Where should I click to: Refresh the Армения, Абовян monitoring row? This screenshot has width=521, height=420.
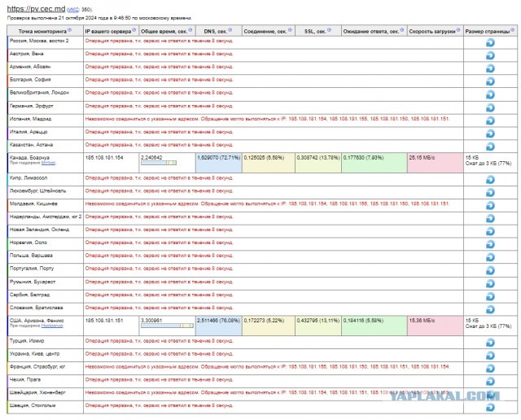(490, 68)
